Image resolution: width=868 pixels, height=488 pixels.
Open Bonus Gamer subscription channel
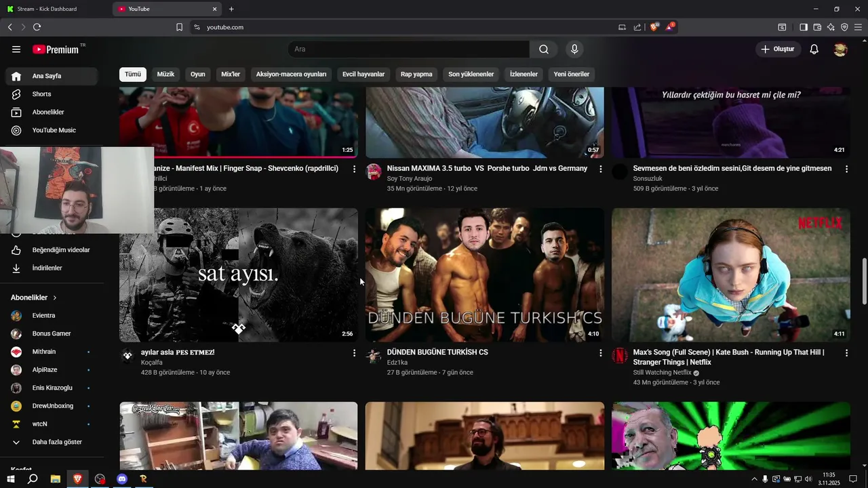pyautogui.click(x=52, y=333)
